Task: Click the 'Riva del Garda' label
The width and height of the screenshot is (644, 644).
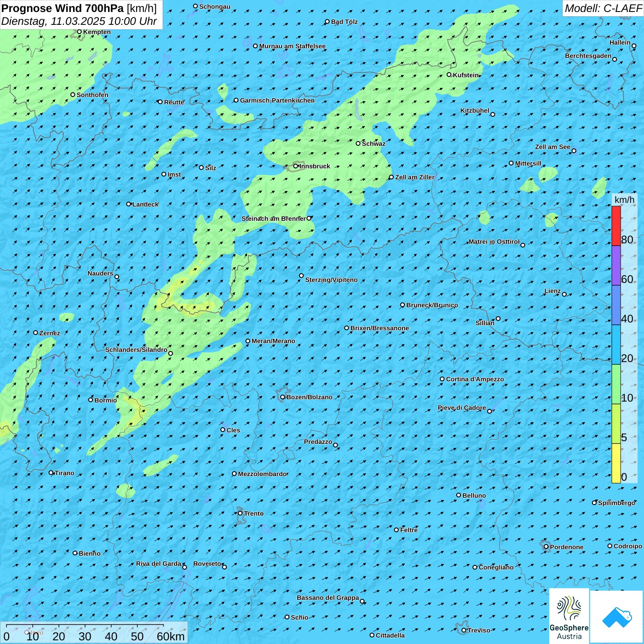Action: (x=159, y=563)
